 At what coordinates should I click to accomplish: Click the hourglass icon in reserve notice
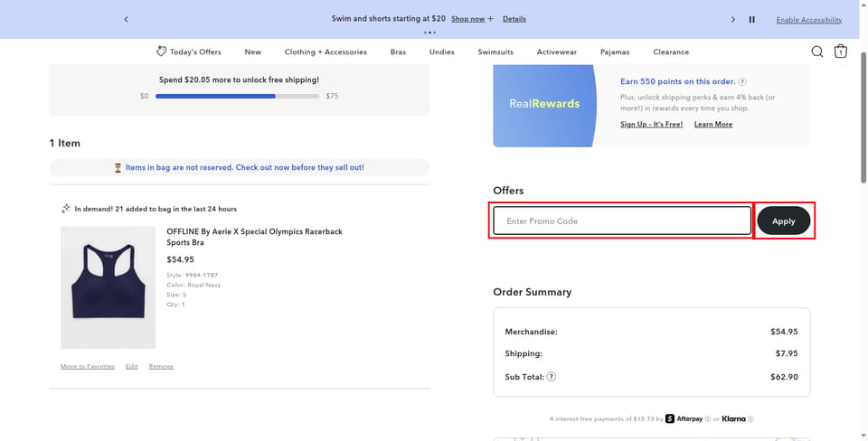(118, 168)
